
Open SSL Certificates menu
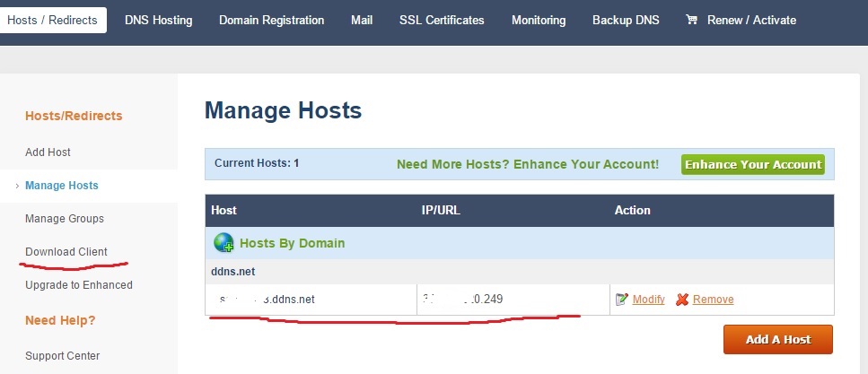tap(442, 21)
